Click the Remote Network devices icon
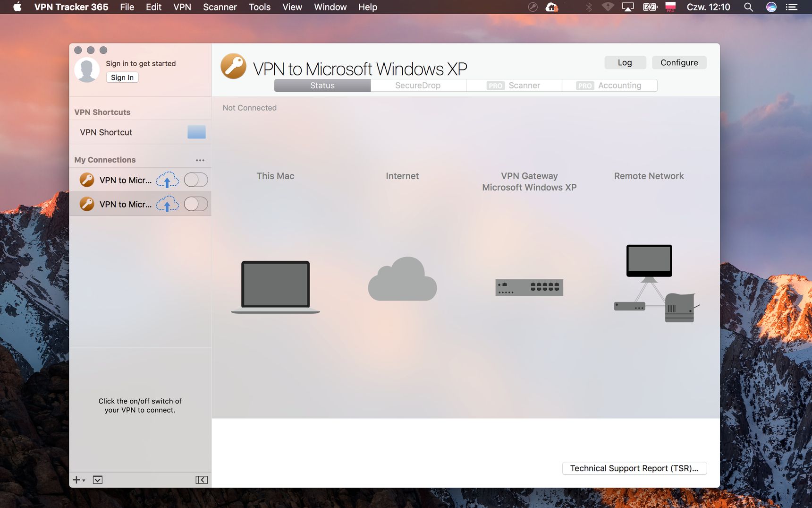This screenshot has height=508, width=812. pyautogui.click(x=656, y=284)
